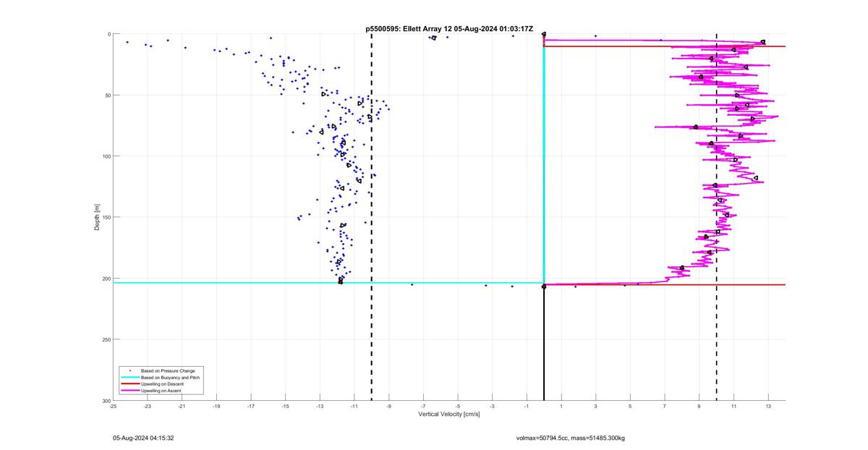868x450 pixels.
Task: Click the x-axis tick label '-5'
Action: 458,407
